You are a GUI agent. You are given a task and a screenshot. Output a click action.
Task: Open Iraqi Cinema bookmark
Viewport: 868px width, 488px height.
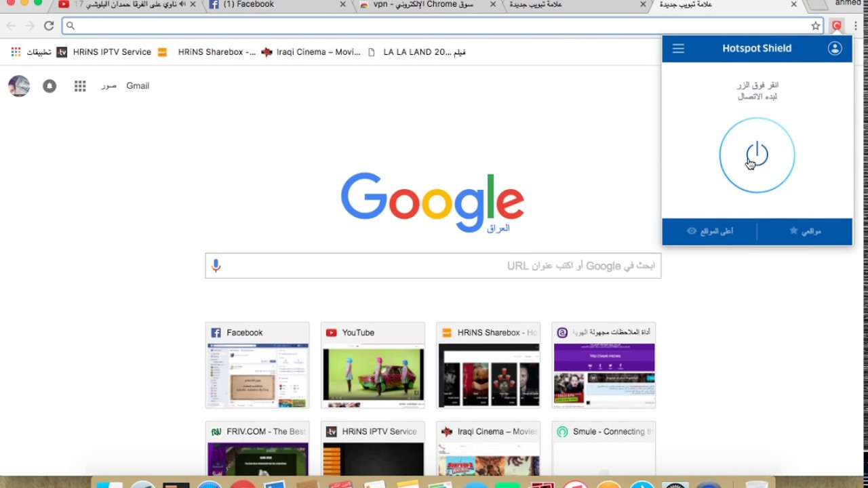pos(311,52)
